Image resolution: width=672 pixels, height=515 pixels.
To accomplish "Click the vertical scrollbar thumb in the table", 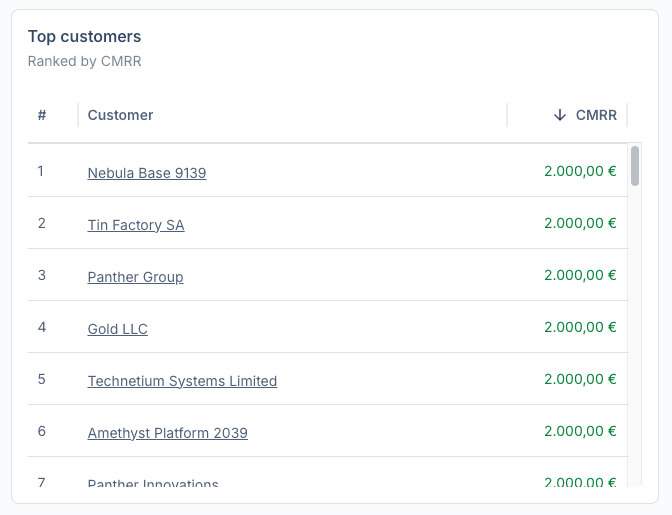I will tap(635, 165).
